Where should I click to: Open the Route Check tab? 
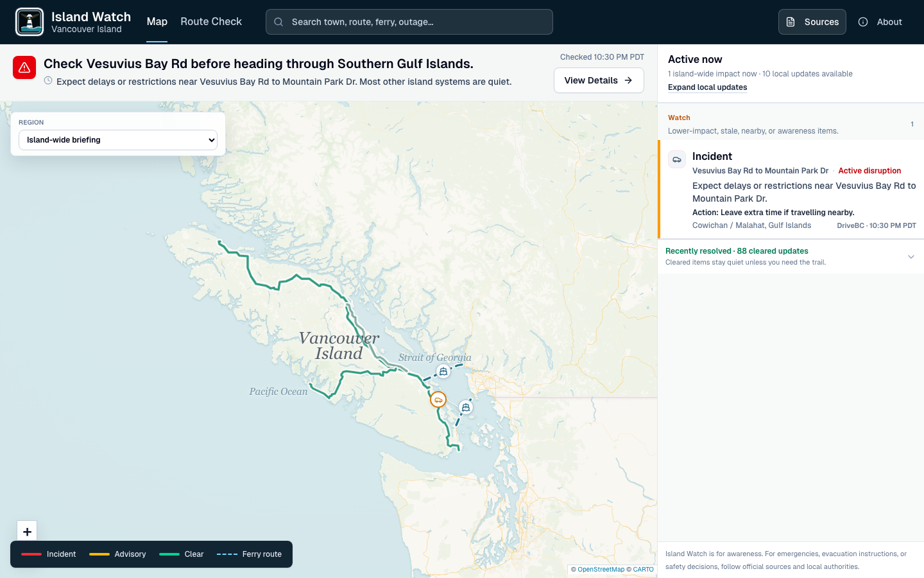(x=211, y=22)
